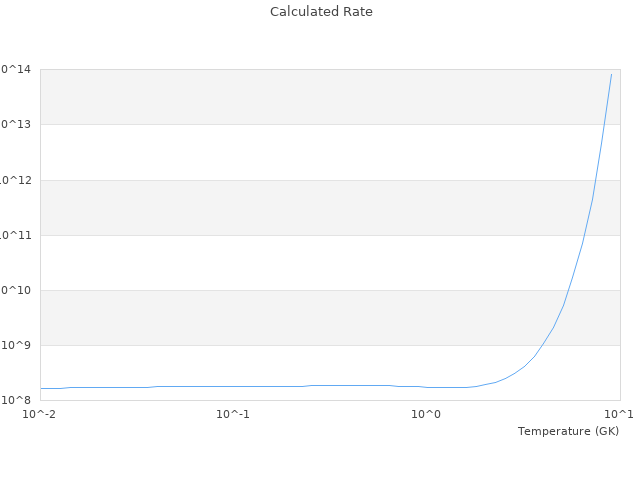Click the peak endpoint of the blue curve

click(x=611, y=74)
